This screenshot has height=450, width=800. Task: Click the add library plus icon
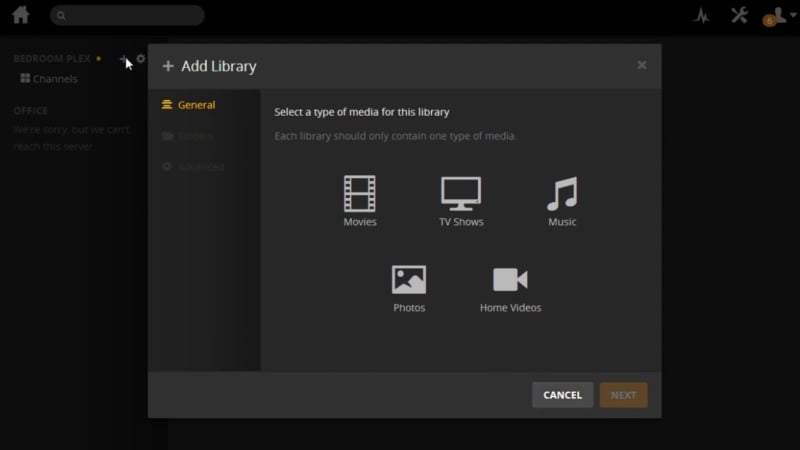click(124, 59)
